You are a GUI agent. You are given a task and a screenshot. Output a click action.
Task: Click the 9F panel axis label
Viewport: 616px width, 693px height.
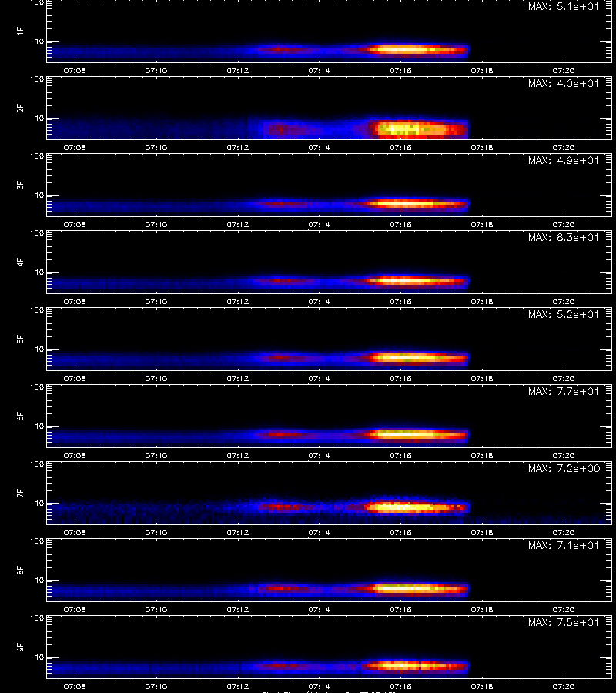(20, 647)
